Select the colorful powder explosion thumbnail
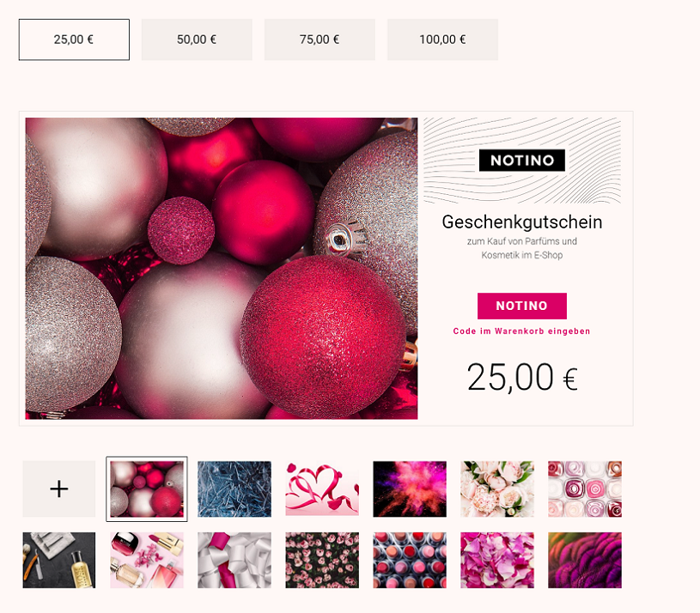Viewport: 700px width, 613px height. click(410, 489)
